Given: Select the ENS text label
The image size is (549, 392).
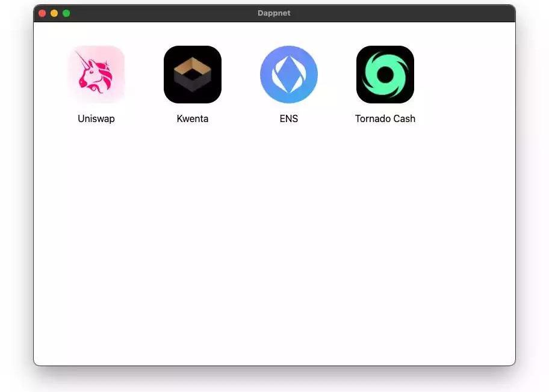Looking at the screenshot, I should tap(289, 119).
